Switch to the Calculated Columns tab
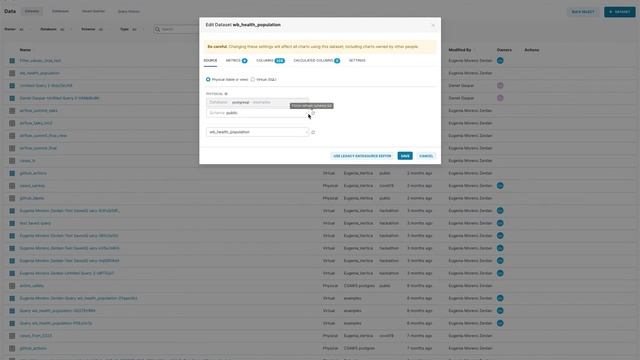 [317, 60]
